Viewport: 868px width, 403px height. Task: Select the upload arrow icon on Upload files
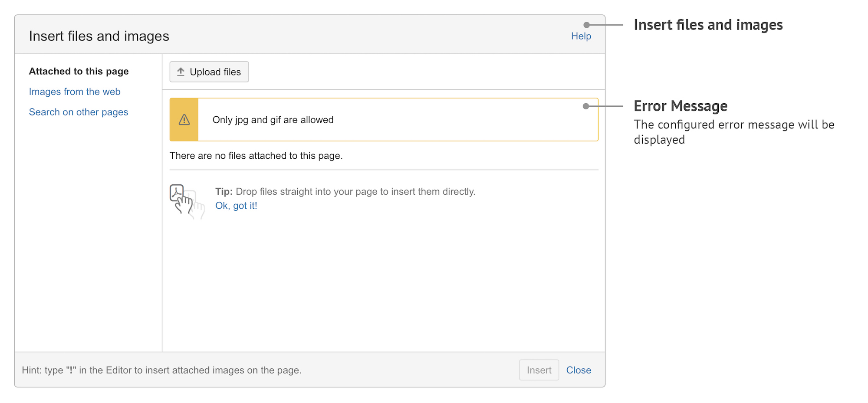[181, 72]
